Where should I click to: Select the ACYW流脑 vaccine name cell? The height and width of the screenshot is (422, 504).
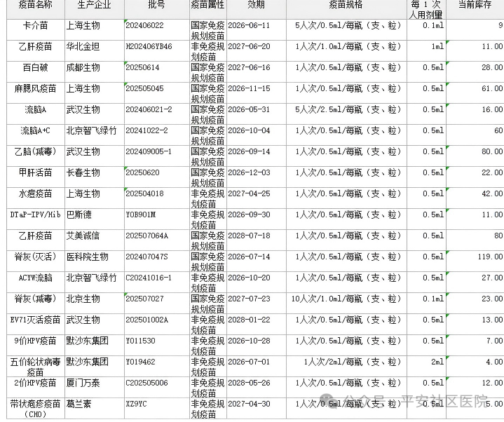point(35,283)
